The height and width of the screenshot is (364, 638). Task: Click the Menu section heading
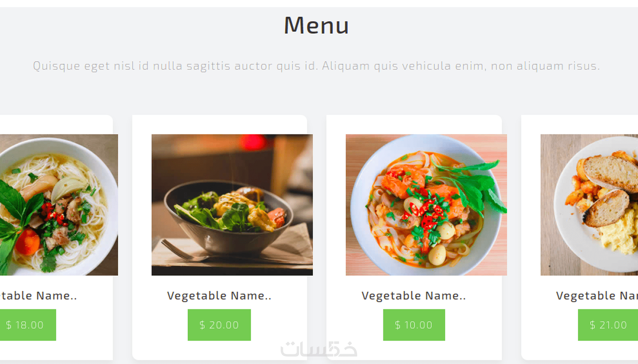316,25
